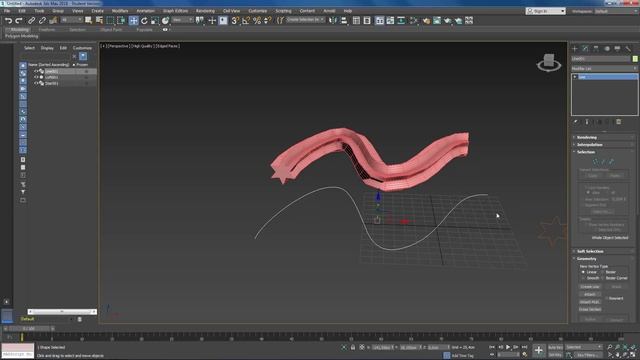Toggle visibility eye of first scene object
The image size is (640, 360).
pyautogui.click(x=36, y=71)
